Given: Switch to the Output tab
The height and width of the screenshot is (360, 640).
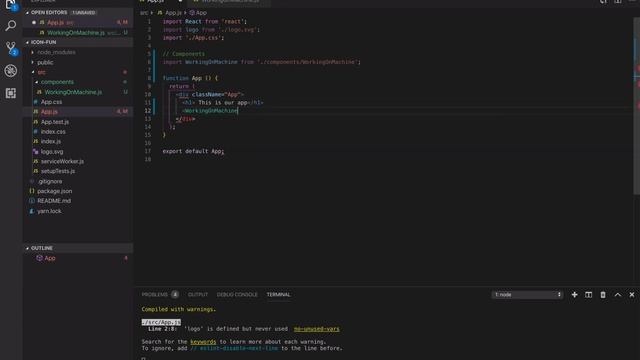Looking at the screenshot, I should click(198, 295).
